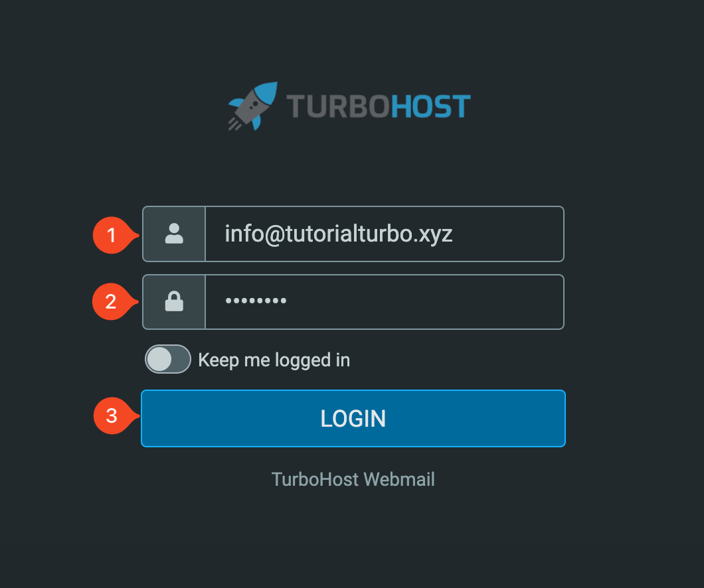Click the word LOGIN on blue button

click(353, 419)
